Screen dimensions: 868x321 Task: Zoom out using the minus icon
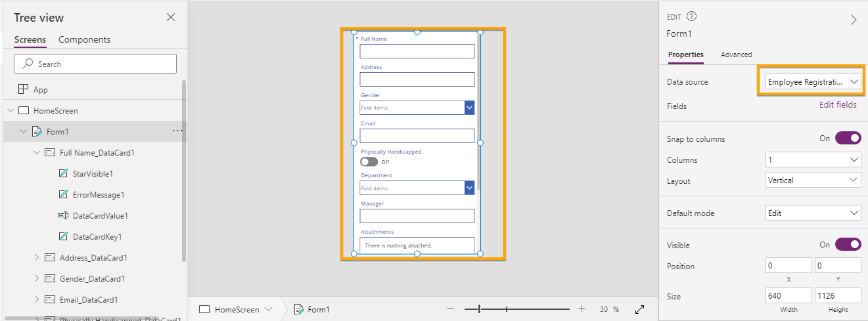[x=450, y=309]
